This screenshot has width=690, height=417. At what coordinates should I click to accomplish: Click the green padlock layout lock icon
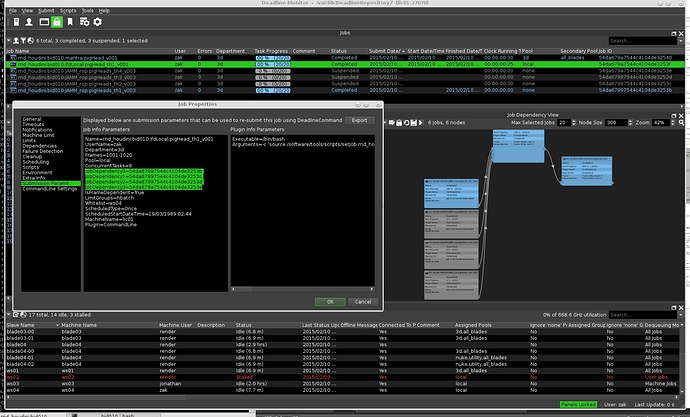pyautogui.click(x=57, y=22)
